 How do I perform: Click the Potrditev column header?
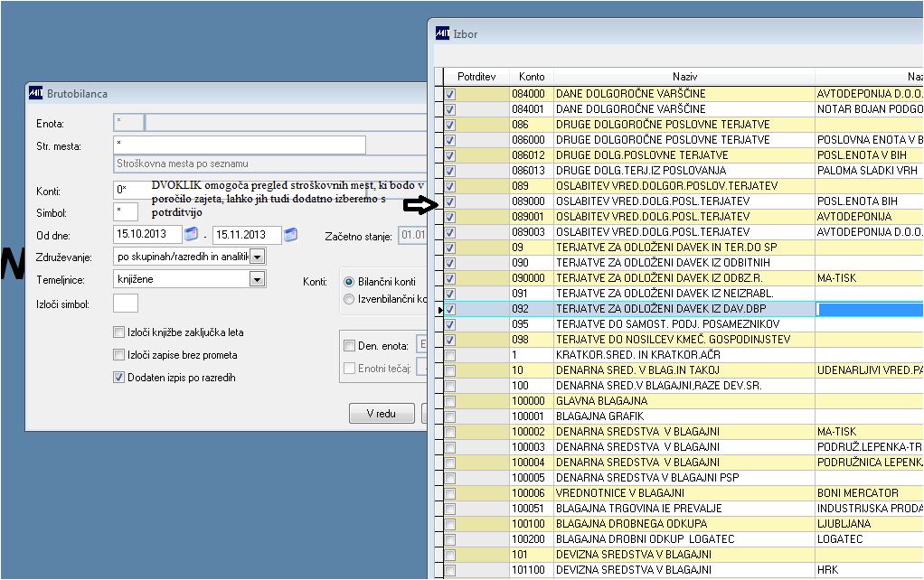tap(476, 77)
